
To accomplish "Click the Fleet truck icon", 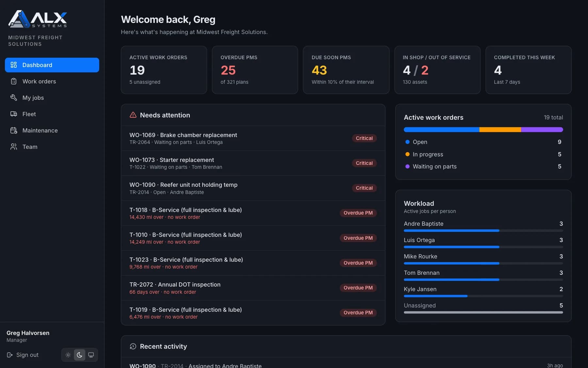I will (14, 114).
